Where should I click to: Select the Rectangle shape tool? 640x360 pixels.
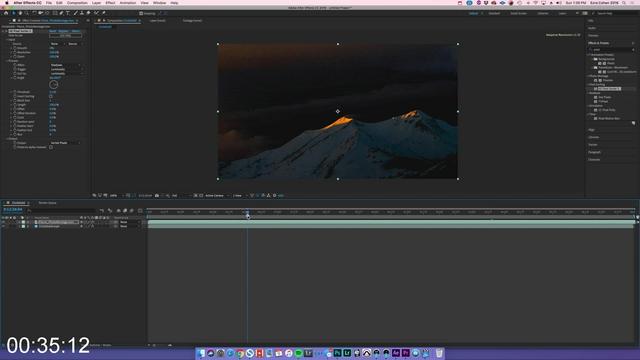tap(55, 13)
